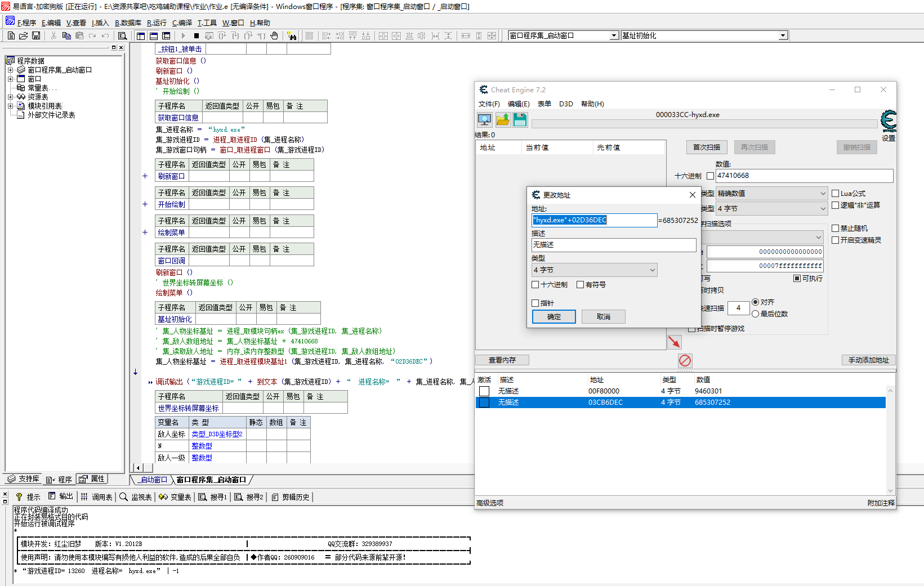Image resolution: width=924 pixels, height=586 pixels.
Task: Click the Open file folder icon in E-language toolbar
Action: (x=24, y=35)
